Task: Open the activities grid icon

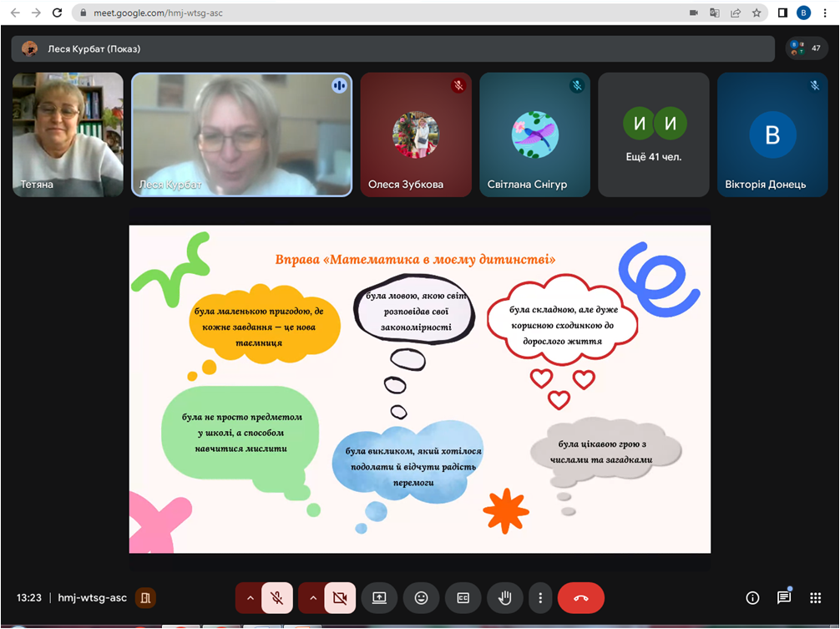Action: pyautogui.click(x=816, y=598)
